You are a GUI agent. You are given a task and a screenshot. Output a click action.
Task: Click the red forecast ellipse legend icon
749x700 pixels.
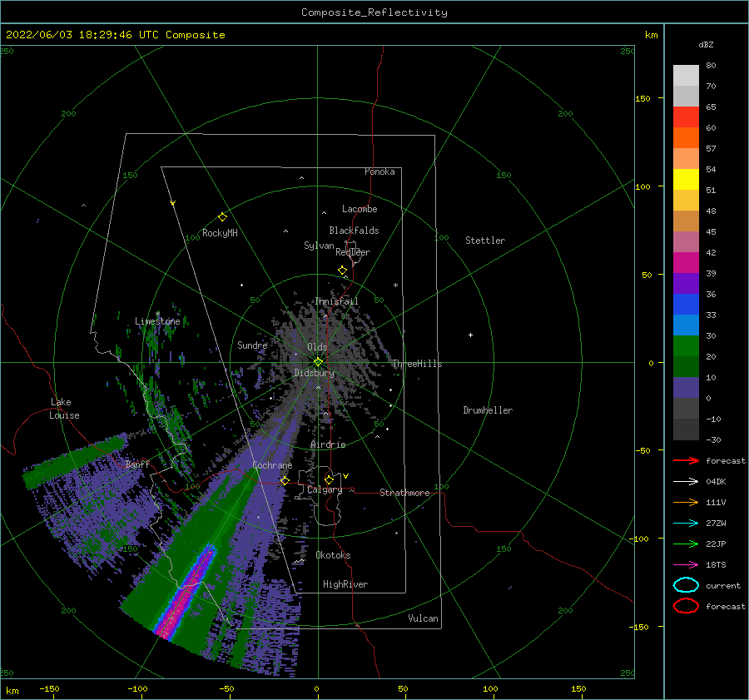(x=686, y=606)
